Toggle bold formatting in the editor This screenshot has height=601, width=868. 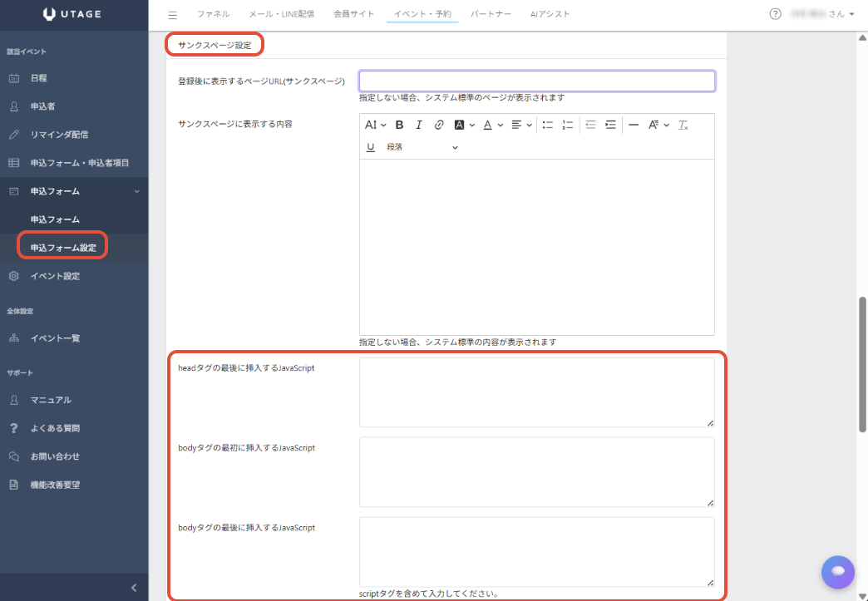(399, 125)
